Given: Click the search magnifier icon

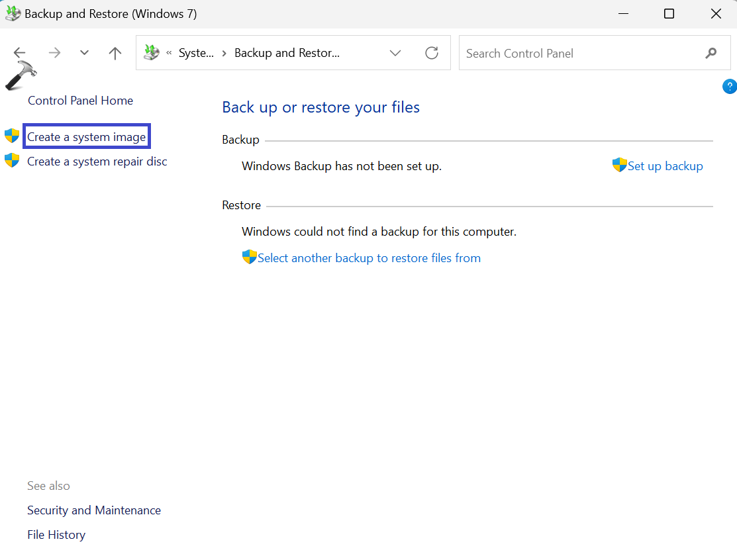Looking at the screenshot, I should click(711, 52).
